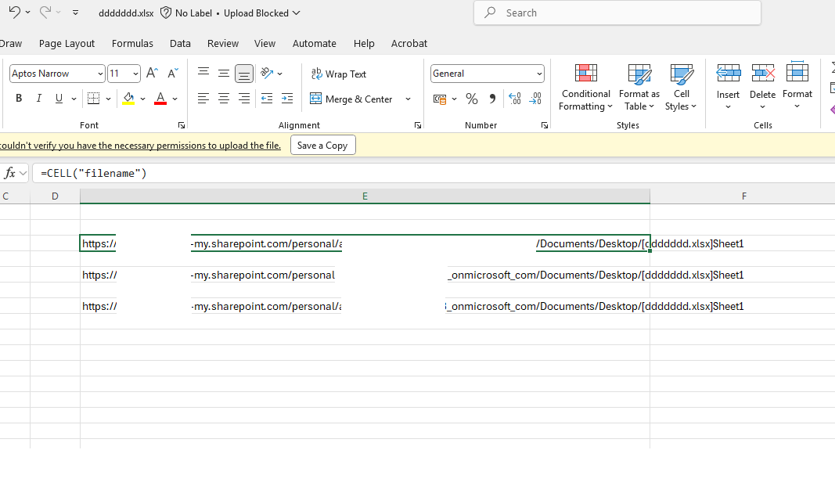Image resolution: width=835 pixels, height=504 pixels.
Task: Apply Comma Style
Action: click(492, 99)
